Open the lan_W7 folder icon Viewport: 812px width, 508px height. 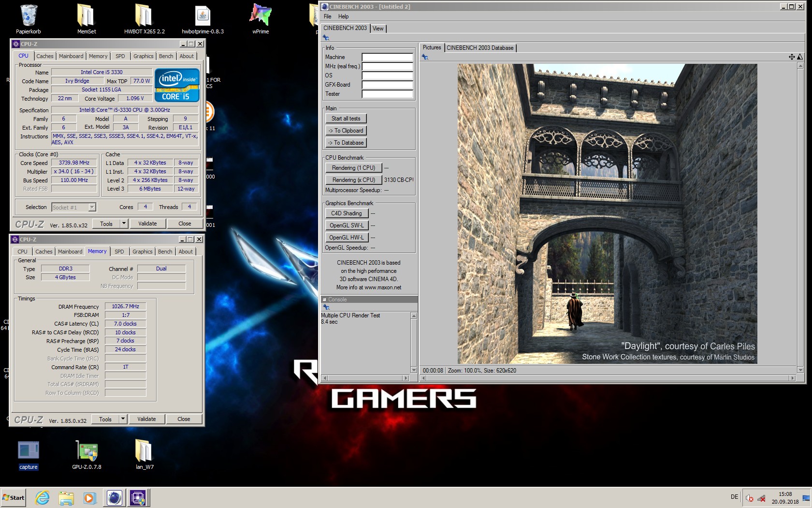[x=144, y=455]
